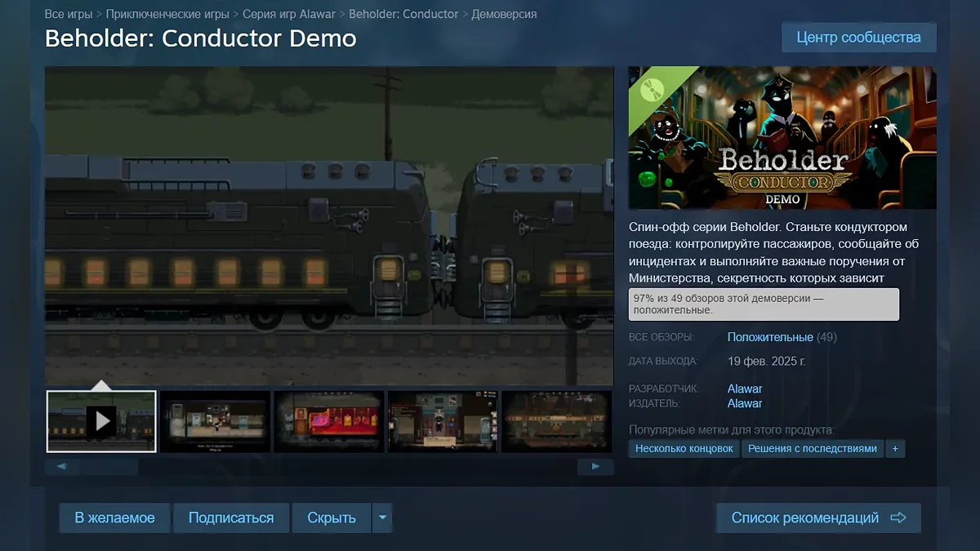The height and width of the screenshot is (551, 980).
Task: Select the fourth screenshot thumbnail
Action: (443, 421)
